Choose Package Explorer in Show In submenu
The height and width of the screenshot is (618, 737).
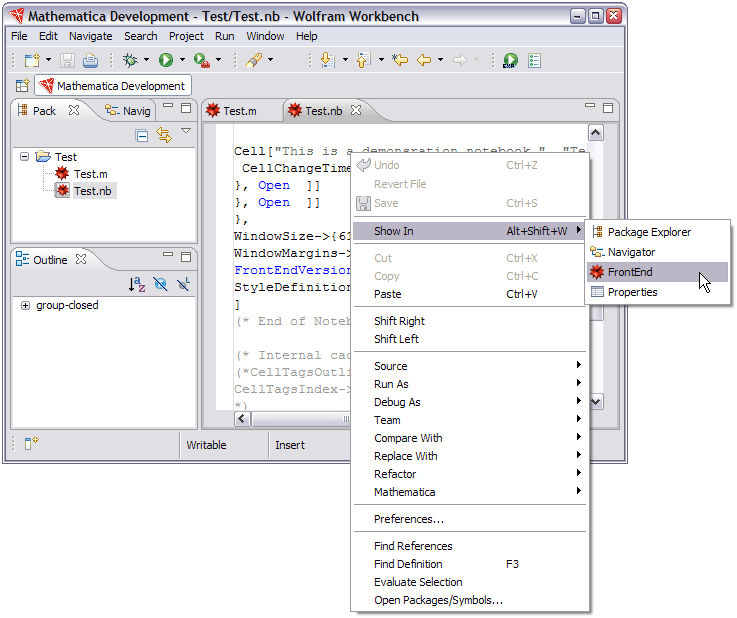pos(657,232)
